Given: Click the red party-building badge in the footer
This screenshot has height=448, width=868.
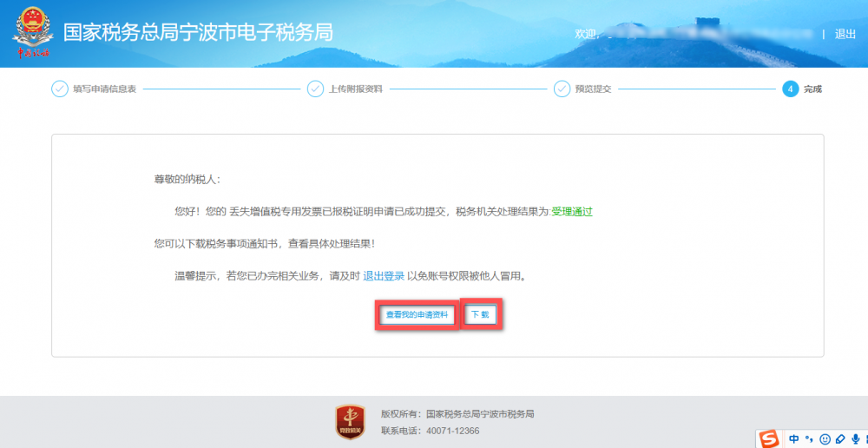Looking at the screenshot, I should [x=350, y=422].
